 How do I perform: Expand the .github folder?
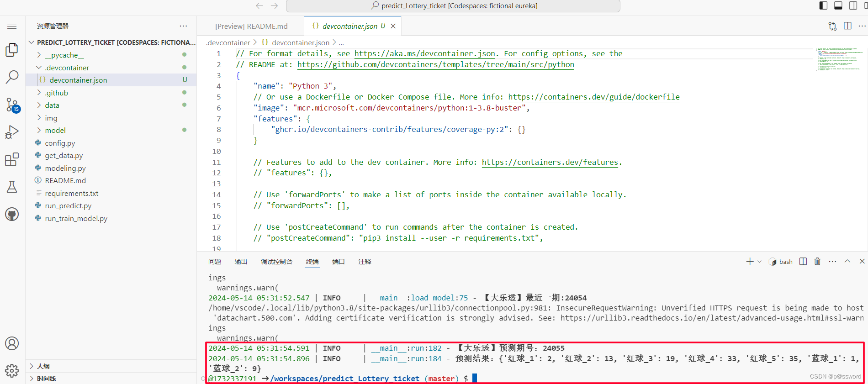39,93
